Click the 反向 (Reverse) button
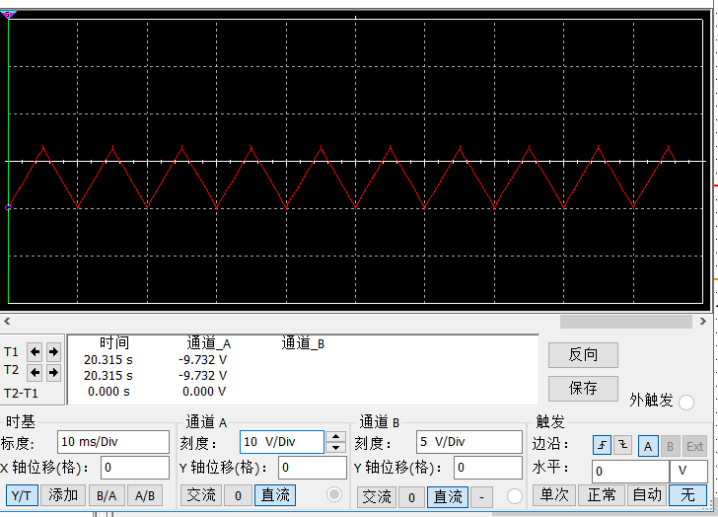The image size is (718, 517). (x=583, y=355)
